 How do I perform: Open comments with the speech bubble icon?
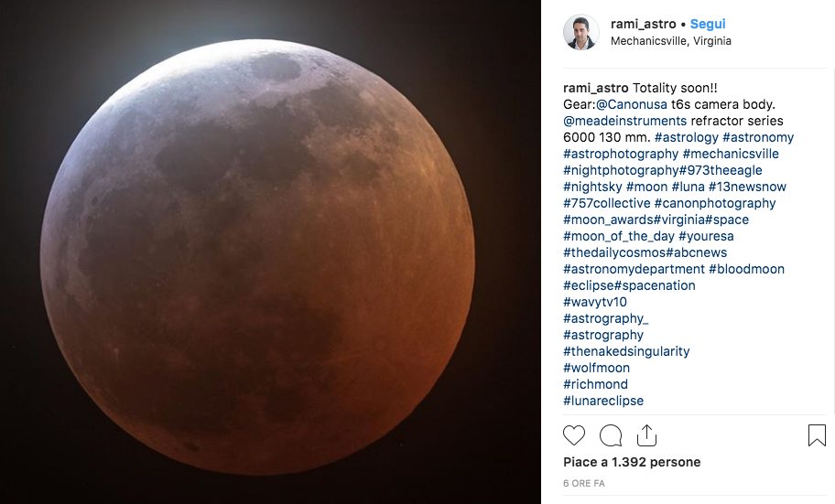[x=611, y=435]
